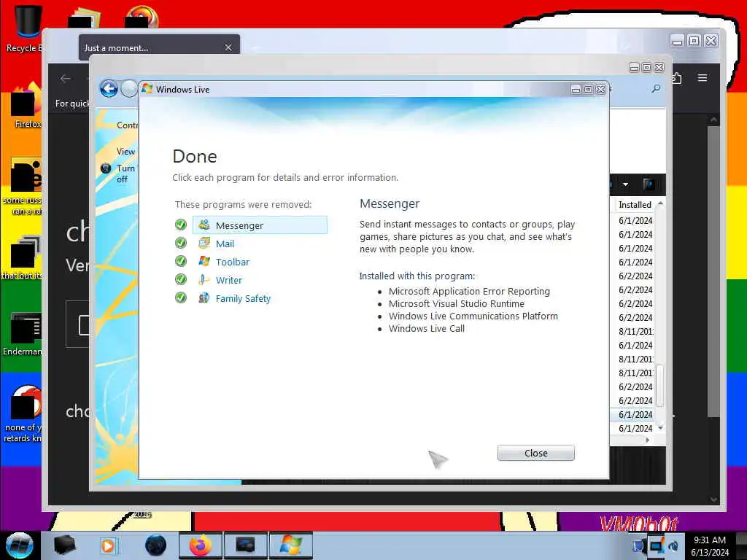Click the Messenger people icon
Viewport: 747px width, 560px height.
204,225
